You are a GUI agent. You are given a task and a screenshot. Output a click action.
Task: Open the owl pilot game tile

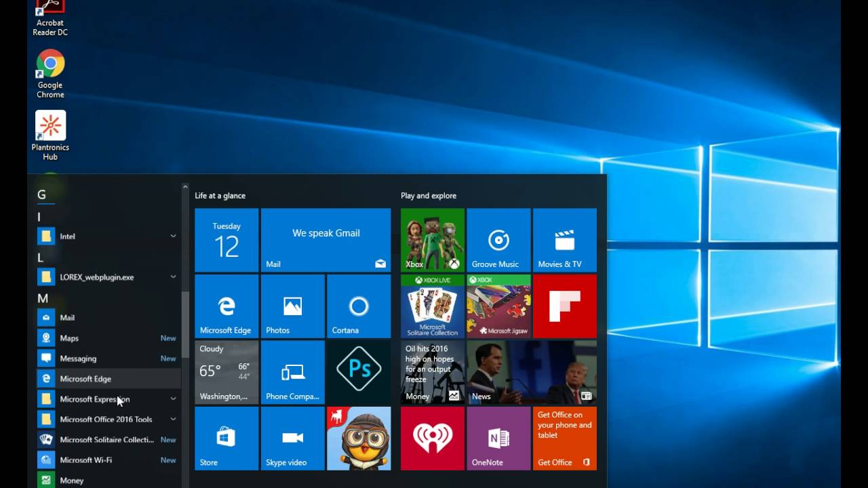pos(359,439)
